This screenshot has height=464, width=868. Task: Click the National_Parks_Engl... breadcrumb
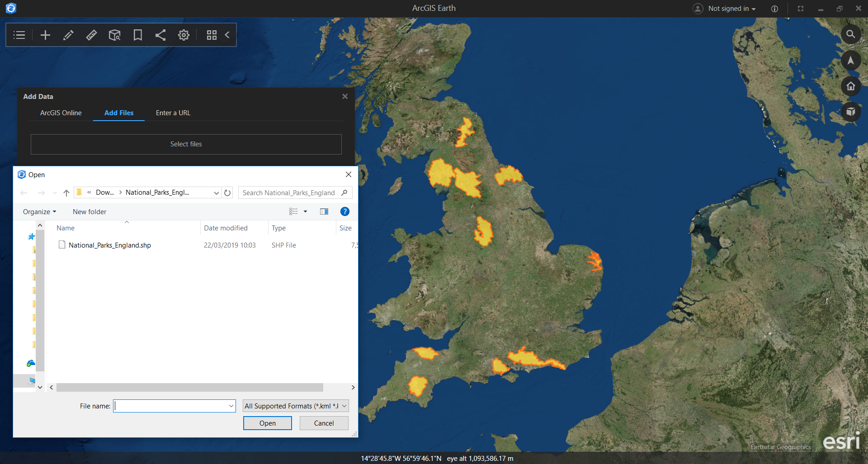point(157,192)
